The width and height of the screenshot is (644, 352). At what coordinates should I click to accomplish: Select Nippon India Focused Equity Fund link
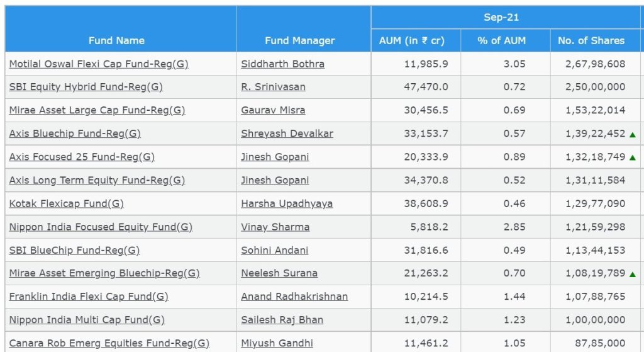101,227
